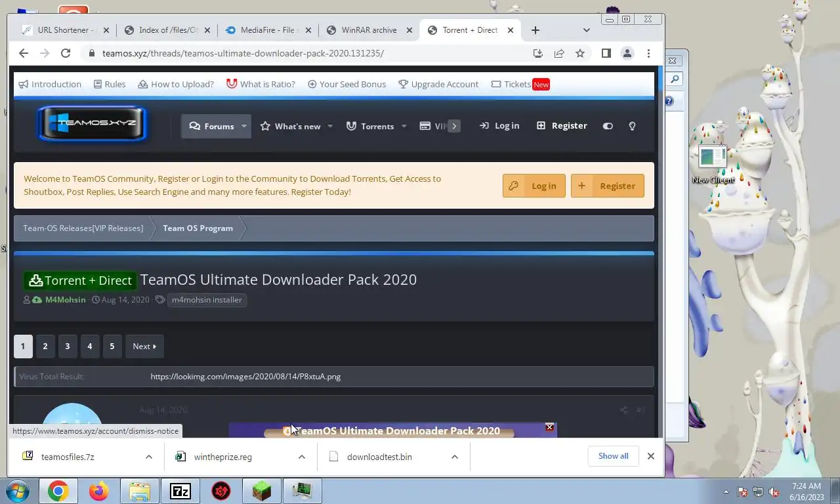Toggle site dark mode switch icon

click(x=608, y=126)
